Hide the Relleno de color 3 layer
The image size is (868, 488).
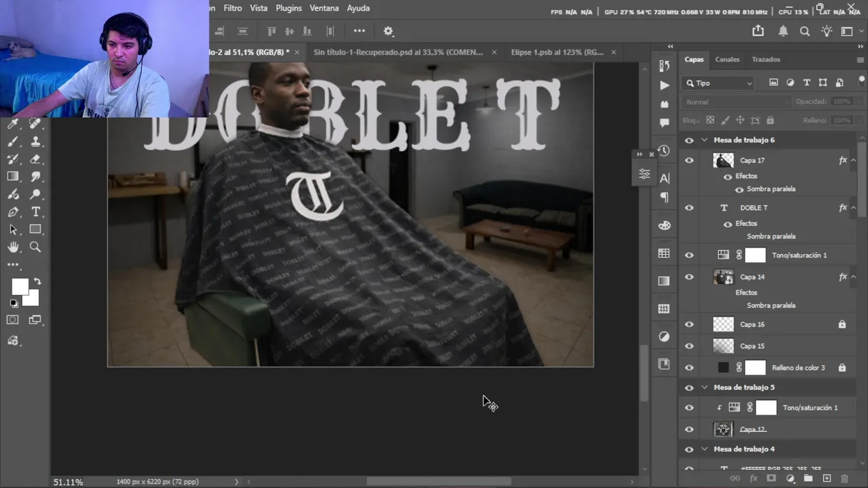click(689, 368)
